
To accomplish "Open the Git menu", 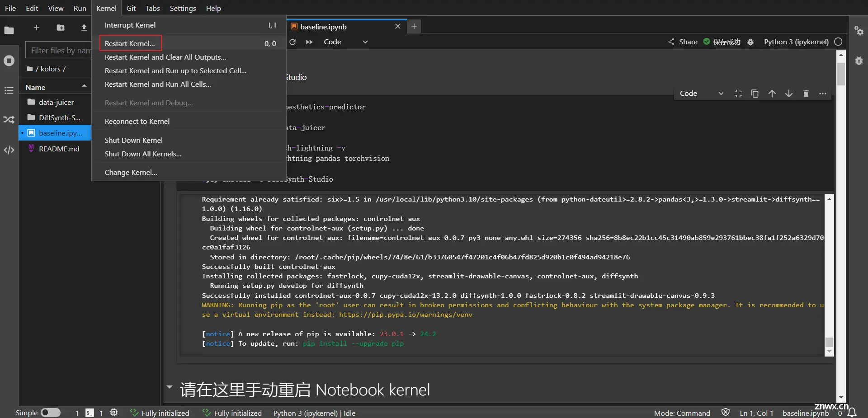I will click(x=131, y=8).
